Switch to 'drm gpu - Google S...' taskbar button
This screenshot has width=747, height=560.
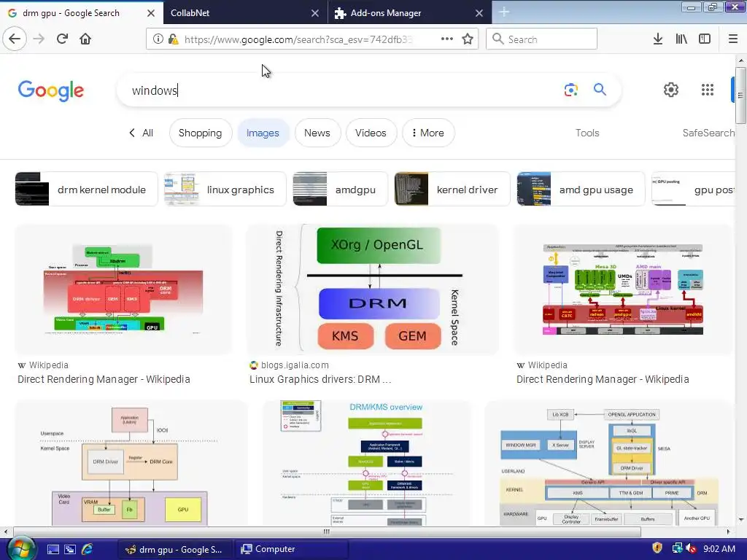175,549
